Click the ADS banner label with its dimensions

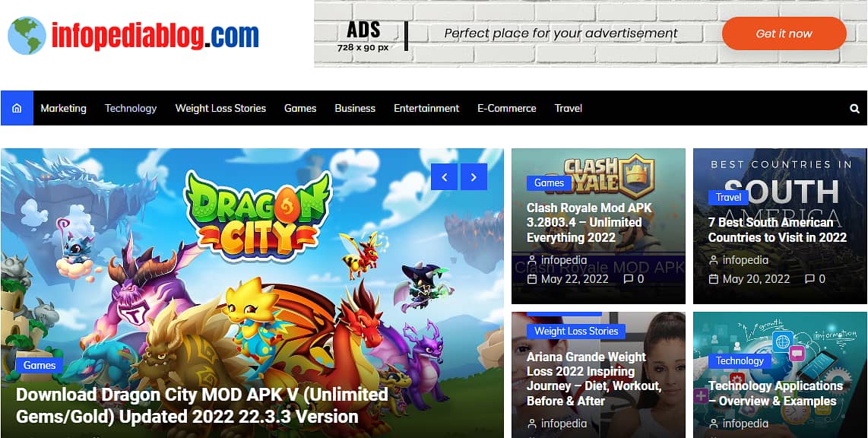[x=364, y=36]
